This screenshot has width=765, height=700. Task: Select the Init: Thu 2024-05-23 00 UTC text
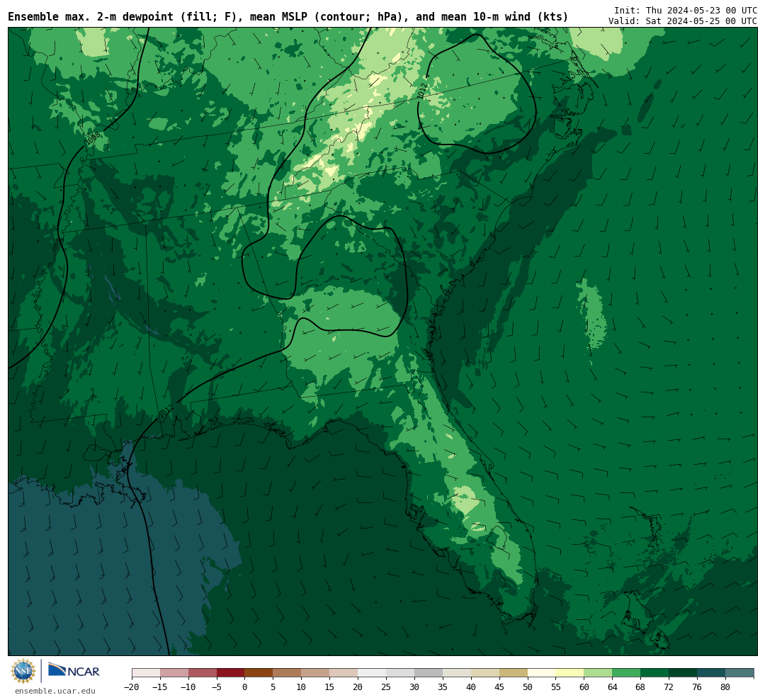tap(686, 10)
